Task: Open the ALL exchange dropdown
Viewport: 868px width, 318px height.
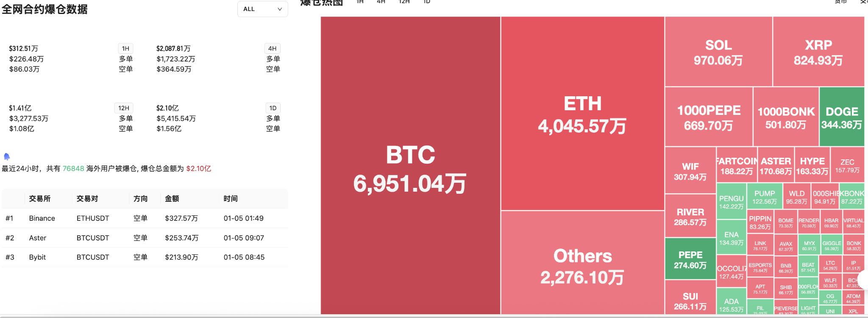Action: click(262, 9)
